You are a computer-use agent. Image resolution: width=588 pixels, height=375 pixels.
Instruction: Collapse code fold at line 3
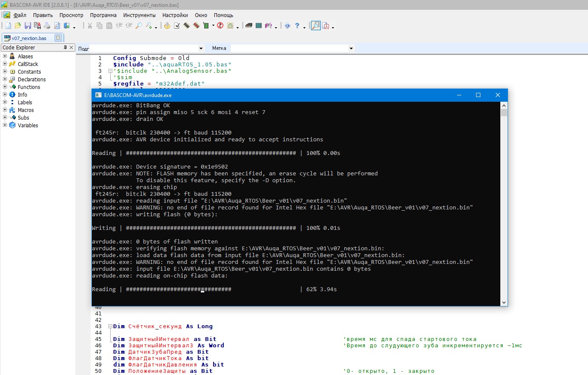tap(110, 71)
